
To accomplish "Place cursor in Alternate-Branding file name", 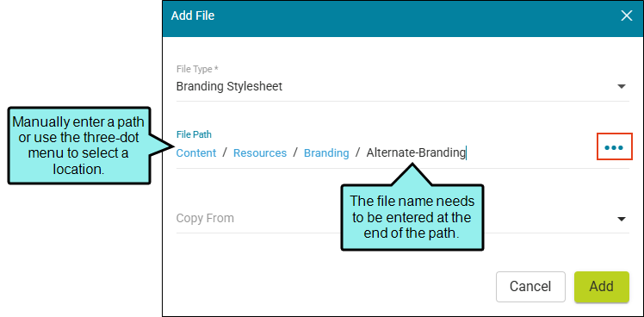I will pos(416,153).
